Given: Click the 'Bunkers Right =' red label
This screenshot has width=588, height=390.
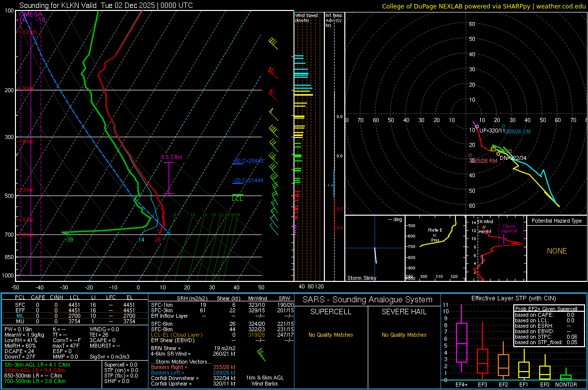Looking at the screenshot, I should [x=169, y=368].
